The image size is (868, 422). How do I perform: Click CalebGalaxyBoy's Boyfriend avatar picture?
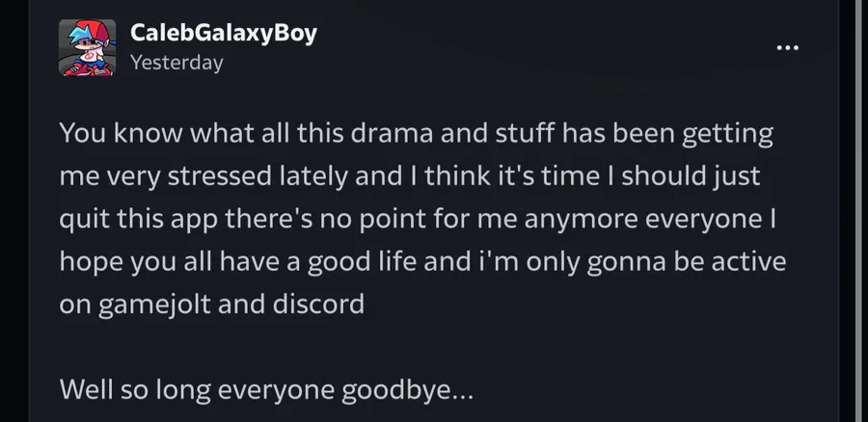point(87,47)
